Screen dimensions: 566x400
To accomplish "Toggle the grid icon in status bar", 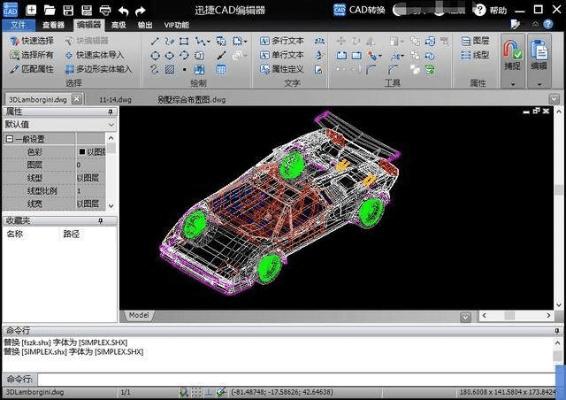I will point(196,392).
